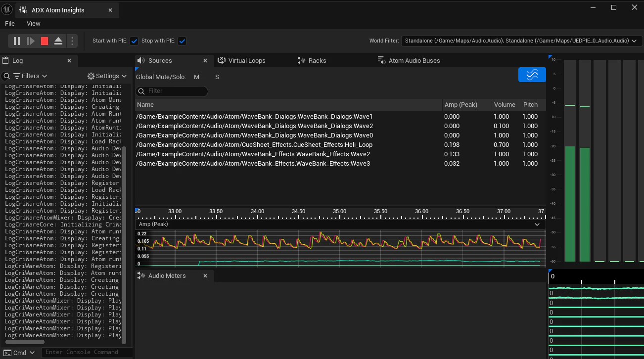Viewport: 644px width, 359px height.
Task: Select the WaveBank_Dialogs Wave1 row
Action: click(x=340, y=117)
